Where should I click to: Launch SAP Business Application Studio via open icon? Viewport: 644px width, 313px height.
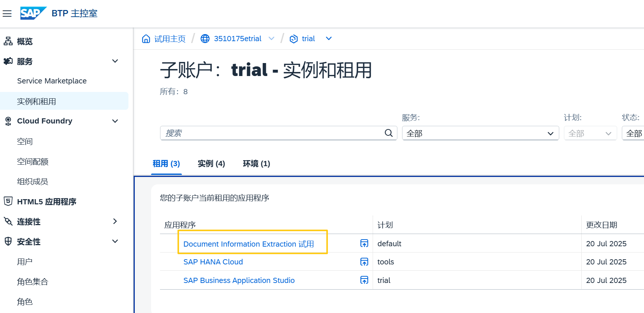[x=364, y=280]
